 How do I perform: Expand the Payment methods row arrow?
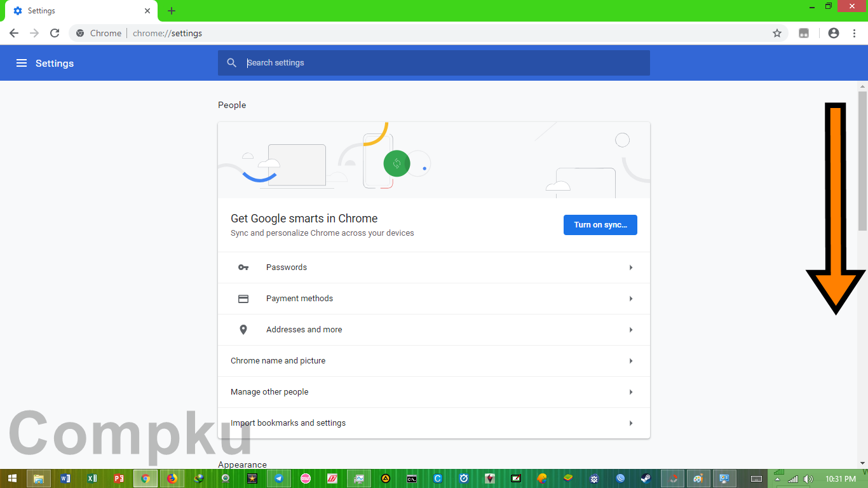point(631,299)
